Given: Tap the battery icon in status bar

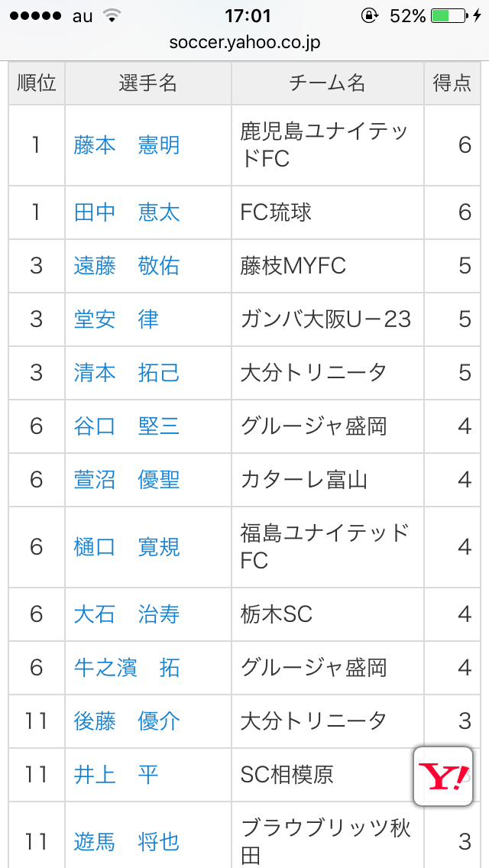Looking at the screenshot, I should click(448, 15).
